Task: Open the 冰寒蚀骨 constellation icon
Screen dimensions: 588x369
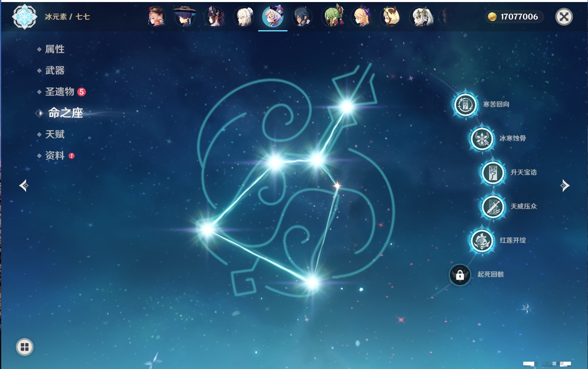Action: 482,139
